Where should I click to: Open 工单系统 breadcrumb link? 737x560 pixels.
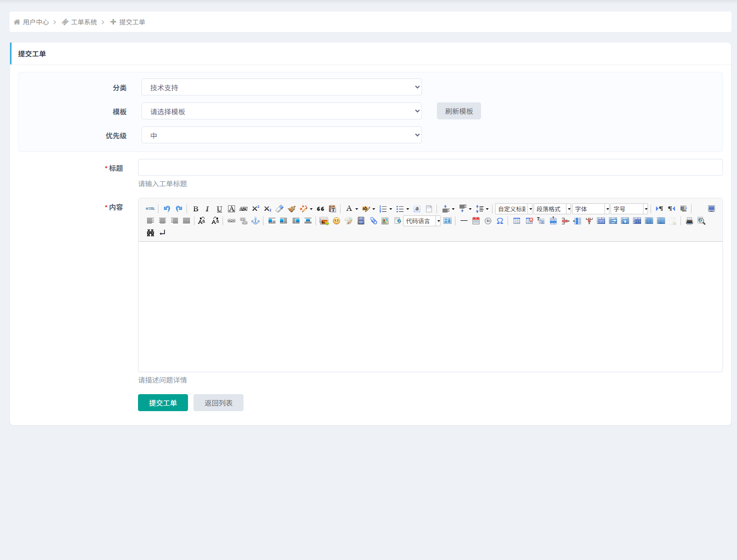point(83,22)
